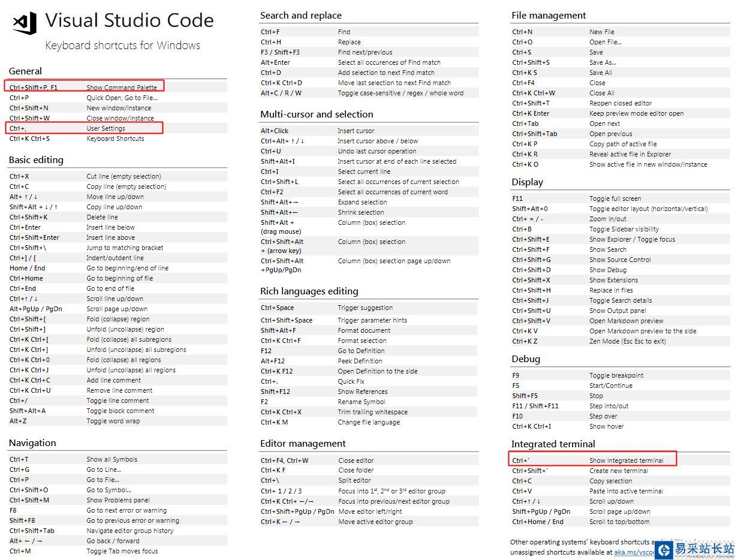Click 'New File' description
Image resolution: width=735 pixels, height=560 pixels.
[601, 32]
